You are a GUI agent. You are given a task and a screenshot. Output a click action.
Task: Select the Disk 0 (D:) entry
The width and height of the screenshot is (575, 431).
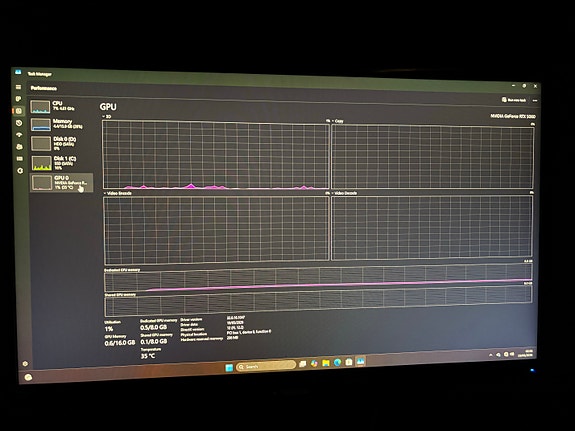click(x=61, y=143)
